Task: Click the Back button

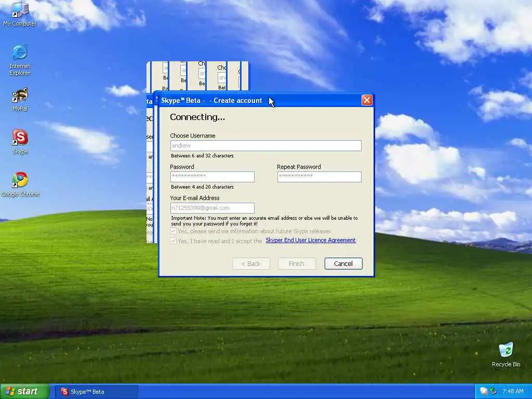Action: [251, 263]
